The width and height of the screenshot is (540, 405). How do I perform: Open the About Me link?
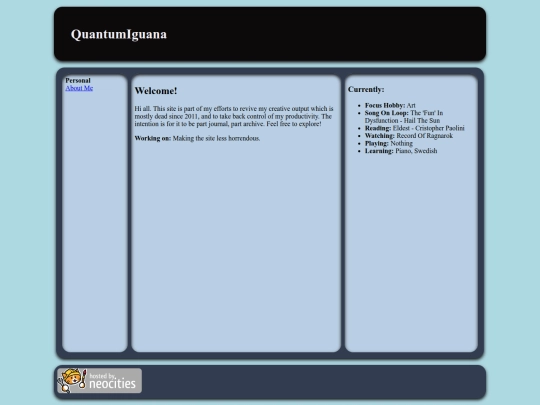[x=79, y=88]
